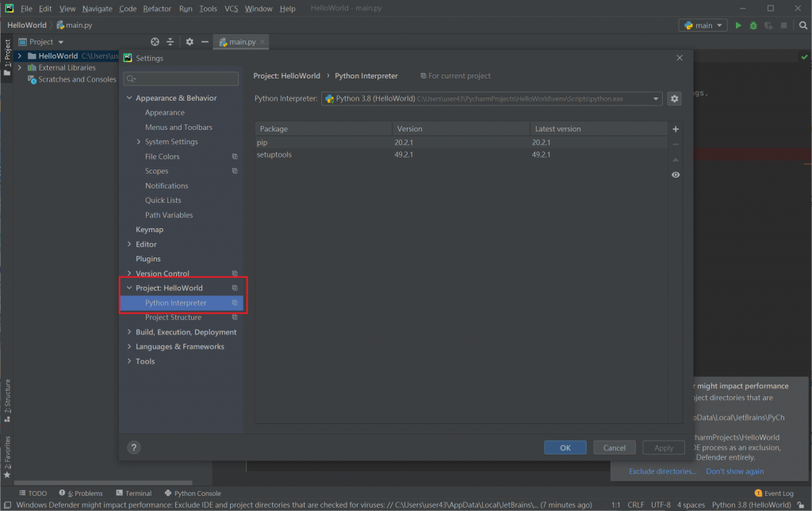Click the lock icon in status bar
812x511 pixels.
pos(801,505)
